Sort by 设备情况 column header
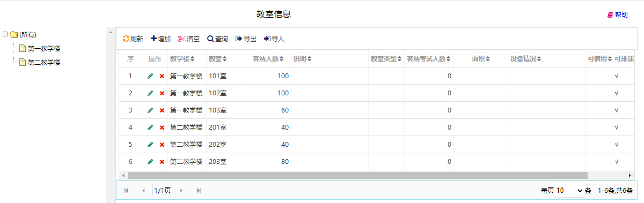The height and width of the screenshot is (203, 644). [526, 59]
